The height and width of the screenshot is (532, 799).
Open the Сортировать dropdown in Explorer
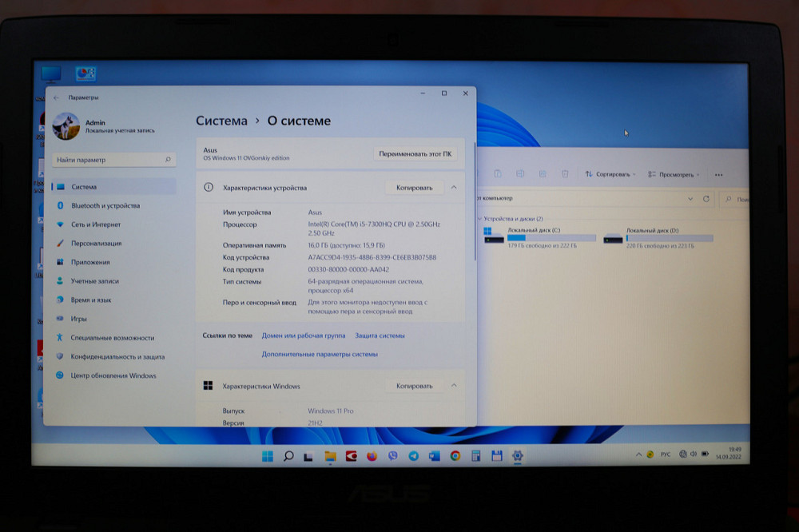pyautogui.click(x=610, y=174)
